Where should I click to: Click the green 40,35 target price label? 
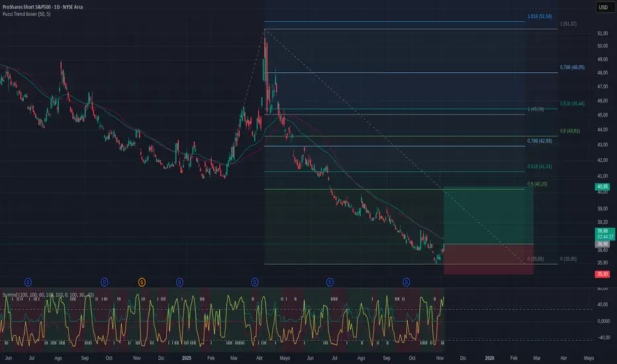point(602,187)
